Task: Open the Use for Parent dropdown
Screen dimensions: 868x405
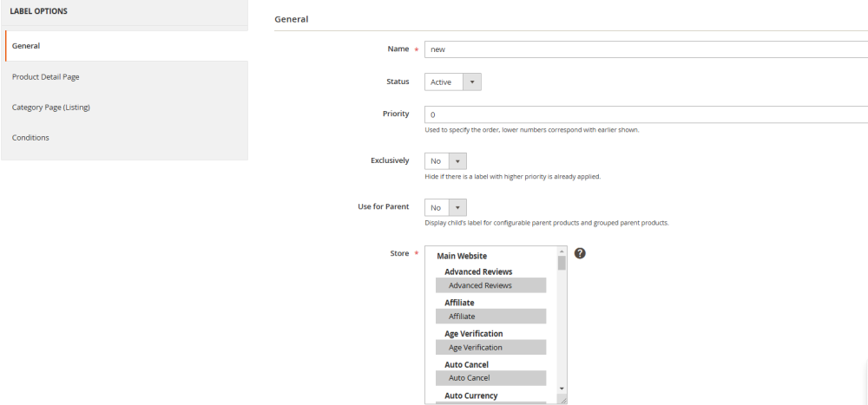Action: coord(446,207)
